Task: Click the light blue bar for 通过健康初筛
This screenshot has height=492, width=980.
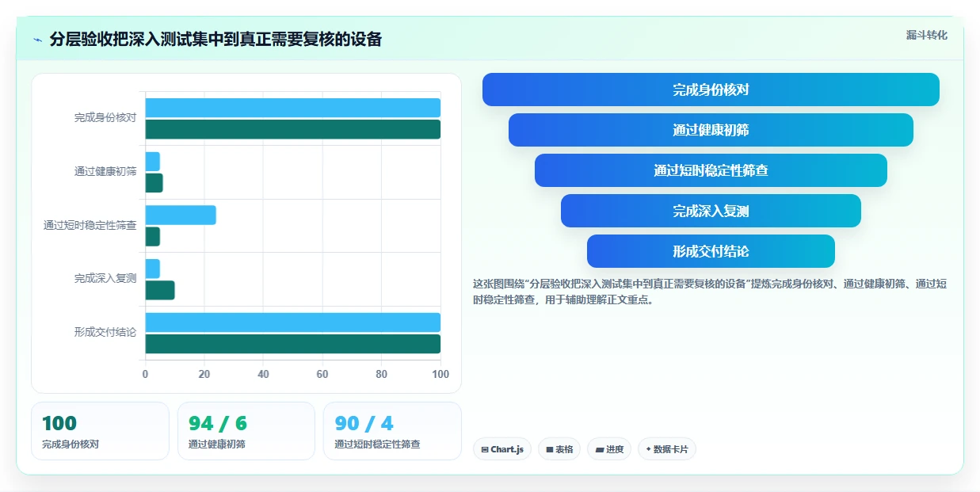Action: pyautogui.click(x=152, y=162)
